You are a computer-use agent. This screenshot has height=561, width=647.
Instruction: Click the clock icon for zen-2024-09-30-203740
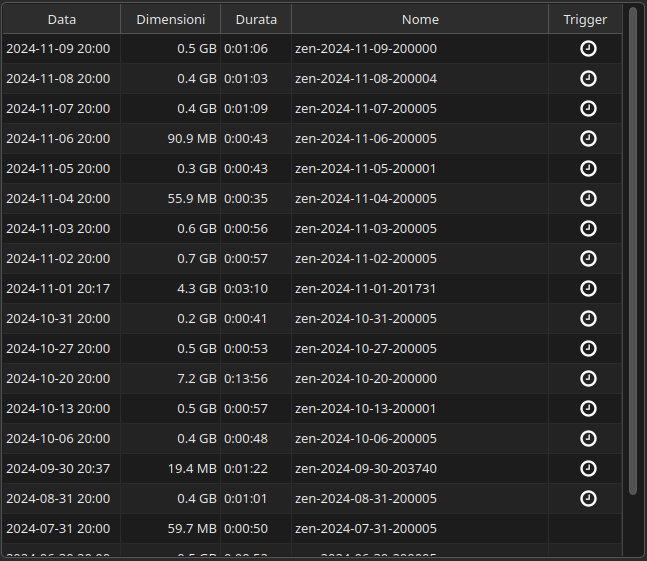tap(588, 469)
